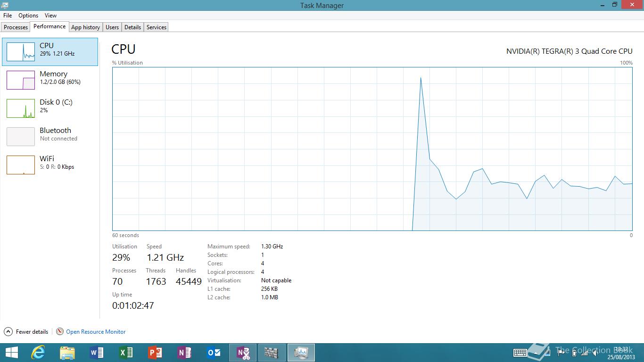Open the touch keyboard tray icon
The width and height of the screenshot is (644, 362).
click(x=520, y=353)
